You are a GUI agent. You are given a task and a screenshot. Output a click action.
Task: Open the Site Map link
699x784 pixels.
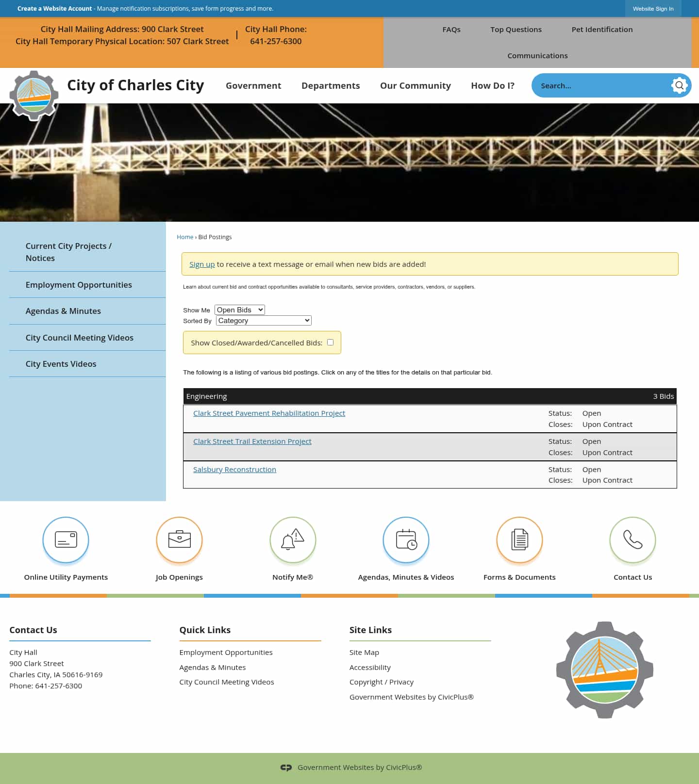[364, 653]
